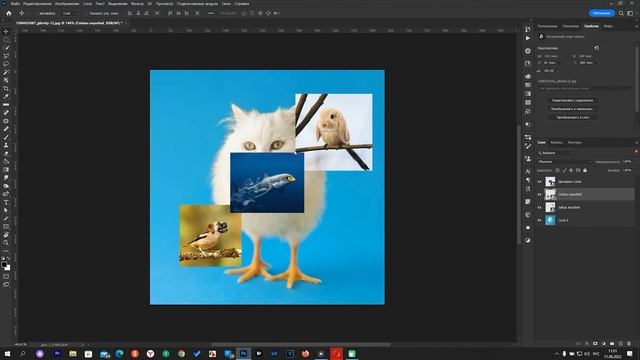Image resolution: width=640 pixels, height=360 pixels.
Task: Click the blue Поделиться share button
Action: point(601,13)
